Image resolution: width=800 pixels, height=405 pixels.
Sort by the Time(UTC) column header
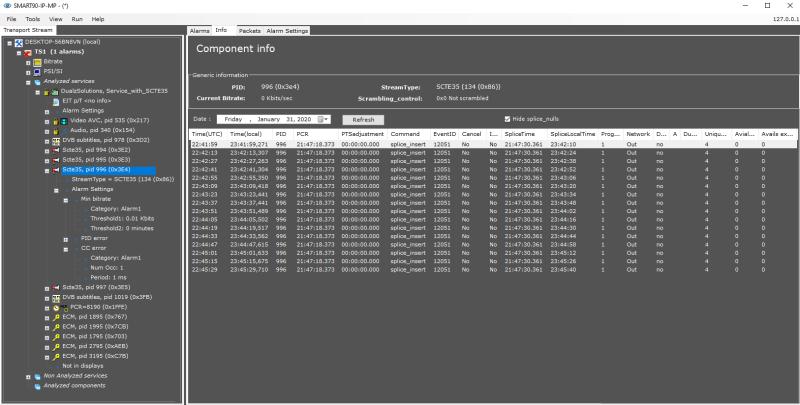(208, 134)
